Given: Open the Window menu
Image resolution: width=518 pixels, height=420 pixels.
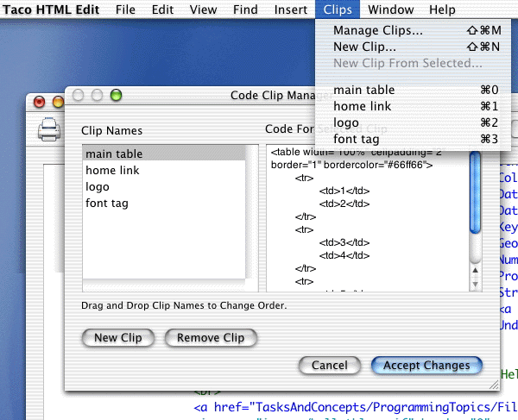Looking at the screenshot, I should coord(391,9).
